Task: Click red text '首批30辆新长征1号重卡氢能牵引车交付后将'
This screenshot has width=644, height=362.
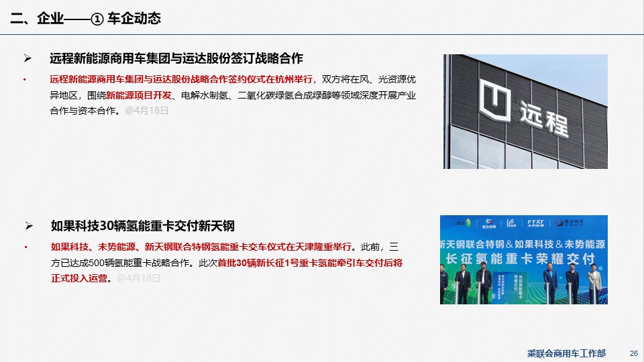Action: tap(310, 263)
